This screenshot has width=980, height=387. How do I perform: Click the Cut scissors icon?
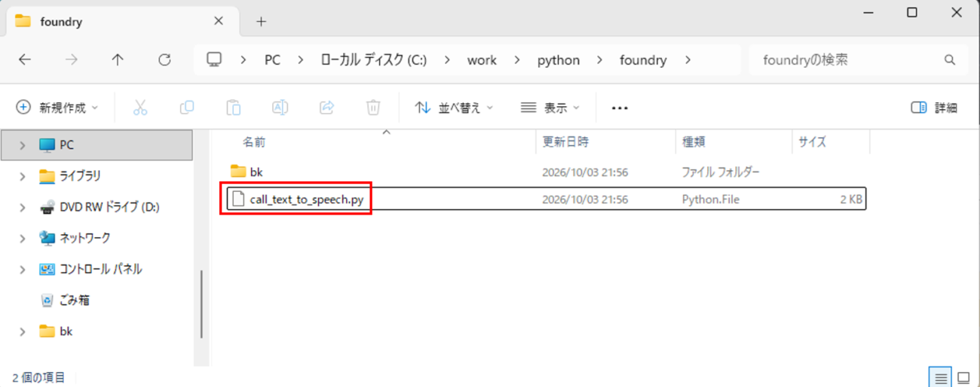(140, 108)
